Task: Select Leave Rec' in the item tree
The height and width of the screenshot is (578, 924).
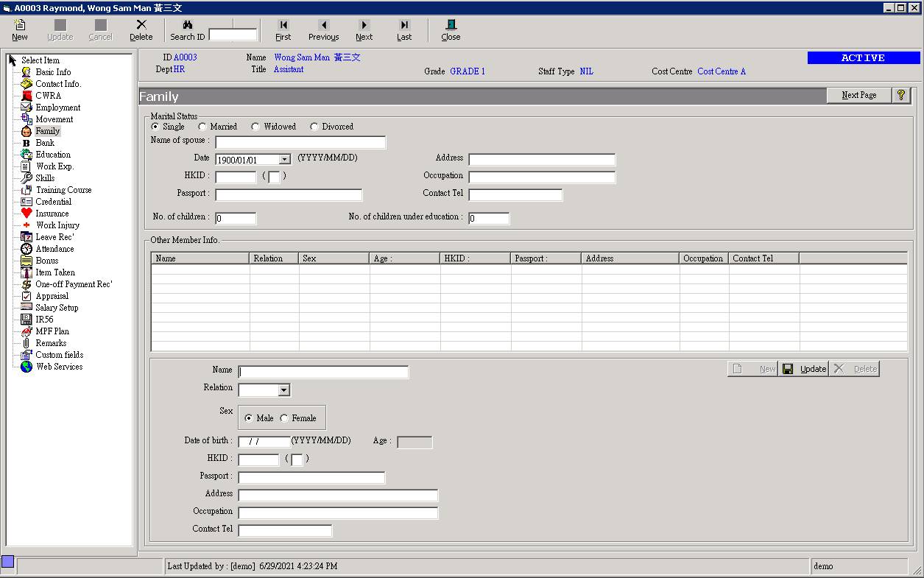Action: 55,237
